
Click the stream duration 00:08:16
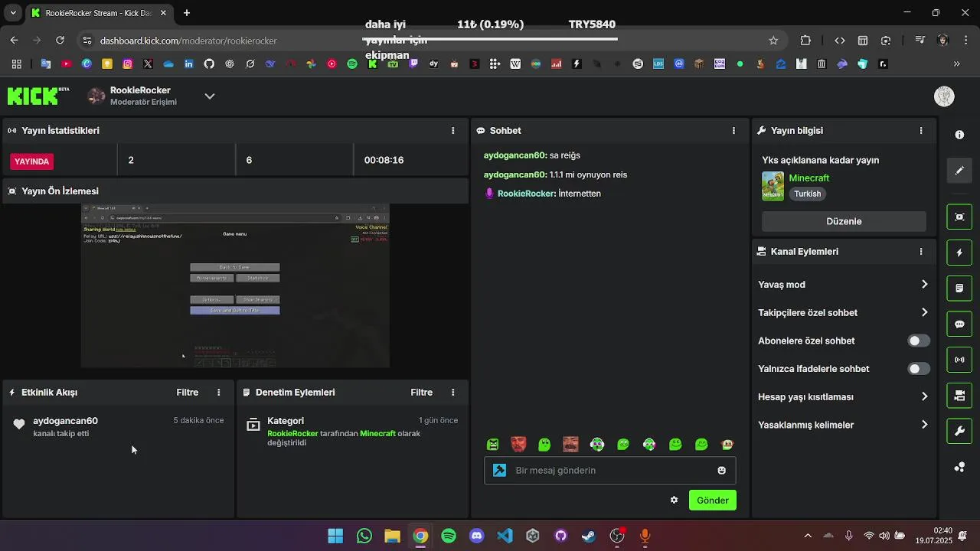(x=384, y=160)
